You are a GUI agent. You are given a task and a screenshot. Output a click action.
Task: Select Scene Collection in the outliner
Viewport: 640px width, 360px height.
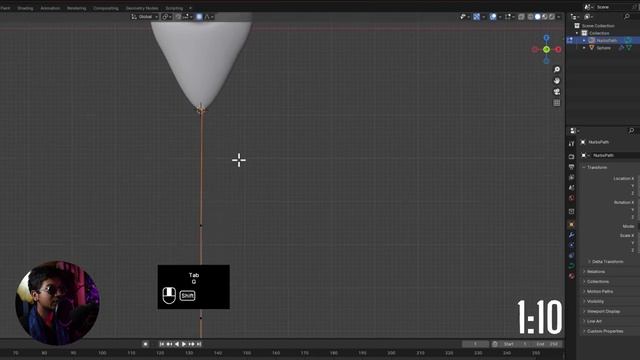598,26
